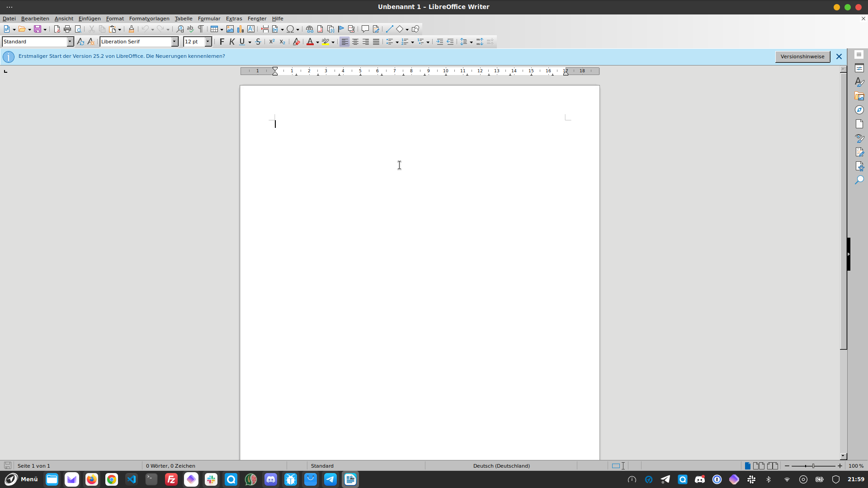Toggle justified alignment
This screenshot has width=868, height=488.
(x=376, y=42)
